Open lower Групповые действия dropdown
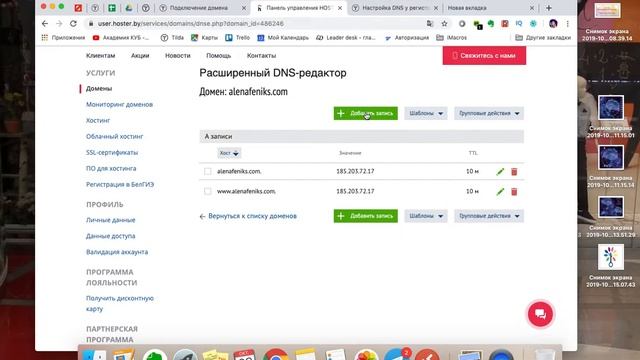Image resolution: width=640 pixels, height=360 pixels. click(x=489, y=216)
